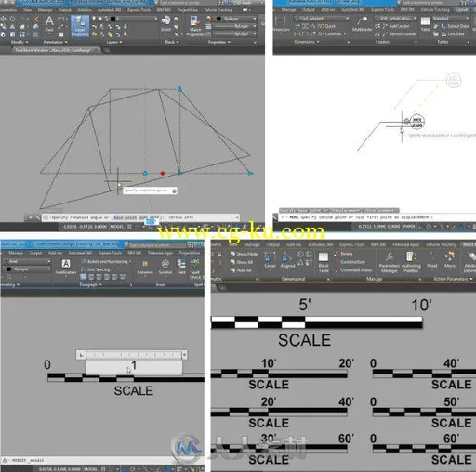
Task: Click Link Data
Action: pos(452,33)
